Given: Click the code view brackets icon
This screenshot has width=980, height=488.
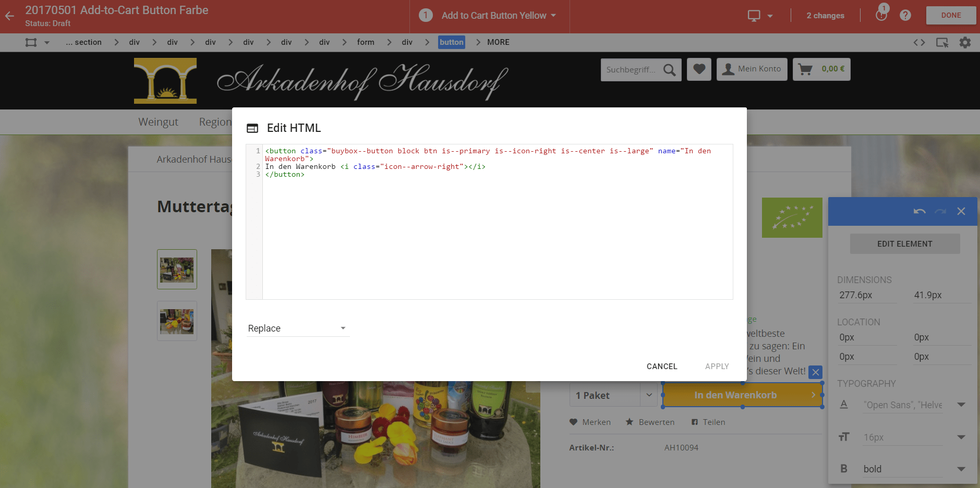Looking at the screenshot, I should coord(919,43).
